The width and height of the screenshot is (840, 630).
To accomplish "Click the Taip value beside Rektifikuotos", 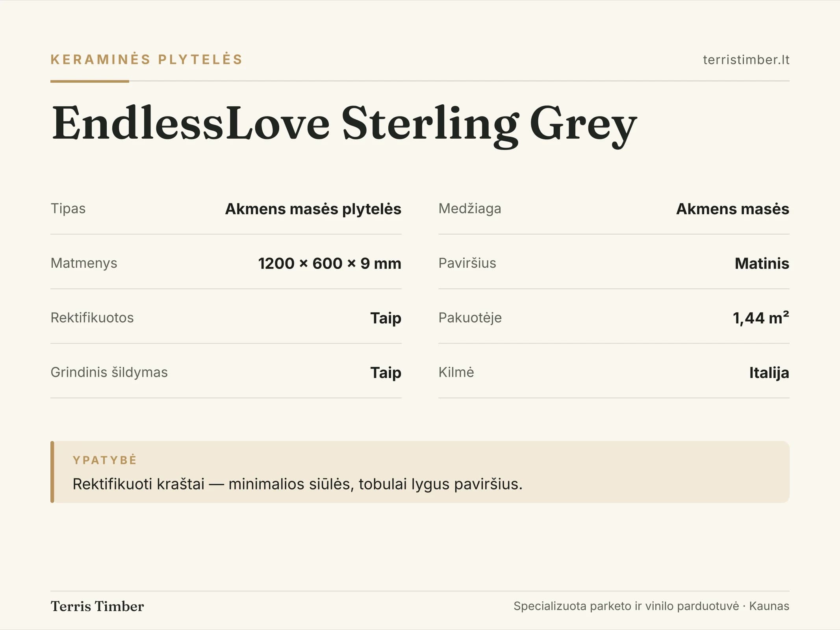I will coord(386,318).
